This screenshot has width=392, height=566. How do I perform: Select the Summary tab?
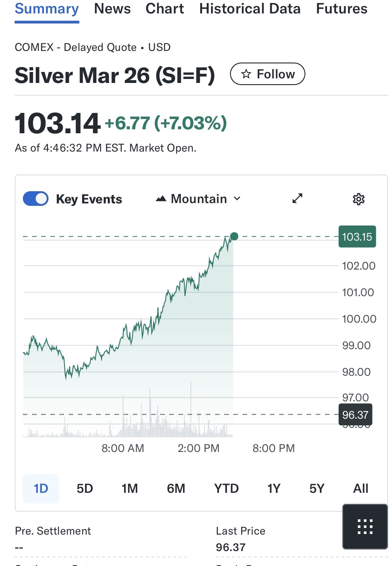(x=47, y=9)
